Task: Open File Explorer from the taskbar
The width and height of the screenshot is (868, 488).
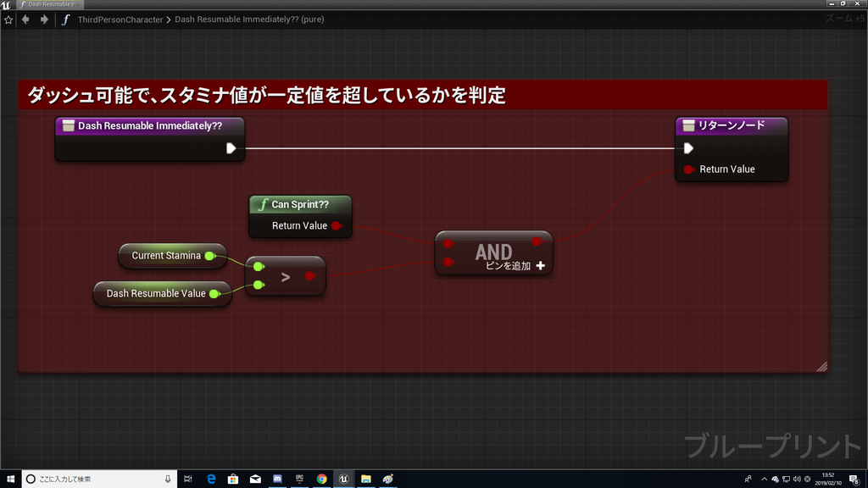Action: coord(365,479)
